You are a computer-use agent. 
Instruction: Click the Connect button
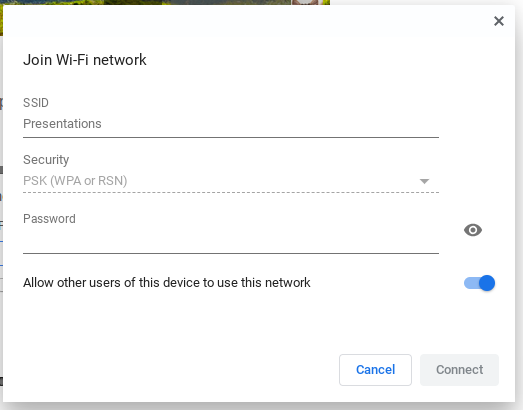pos(459,370)
